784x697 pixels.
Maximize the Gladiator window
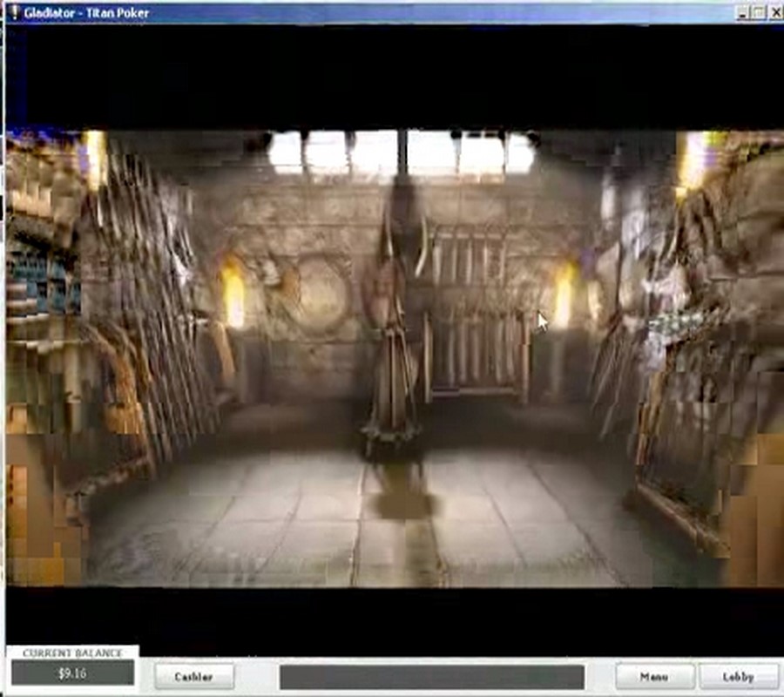pos(758,12)
